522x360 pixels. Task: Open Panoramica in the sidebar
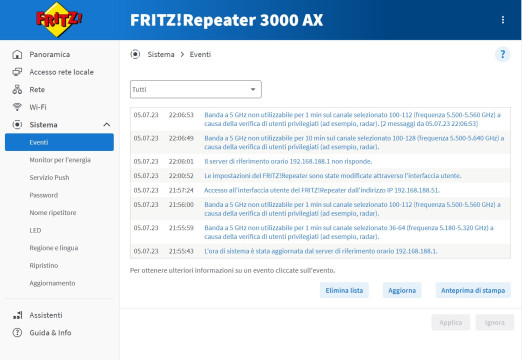pyautogui.click(x=50, y=54)
